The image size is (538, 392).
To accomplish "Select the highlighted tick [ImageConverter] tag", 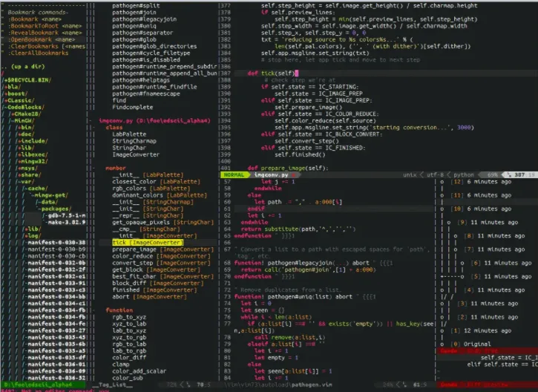I will click(x=148, y=242).
